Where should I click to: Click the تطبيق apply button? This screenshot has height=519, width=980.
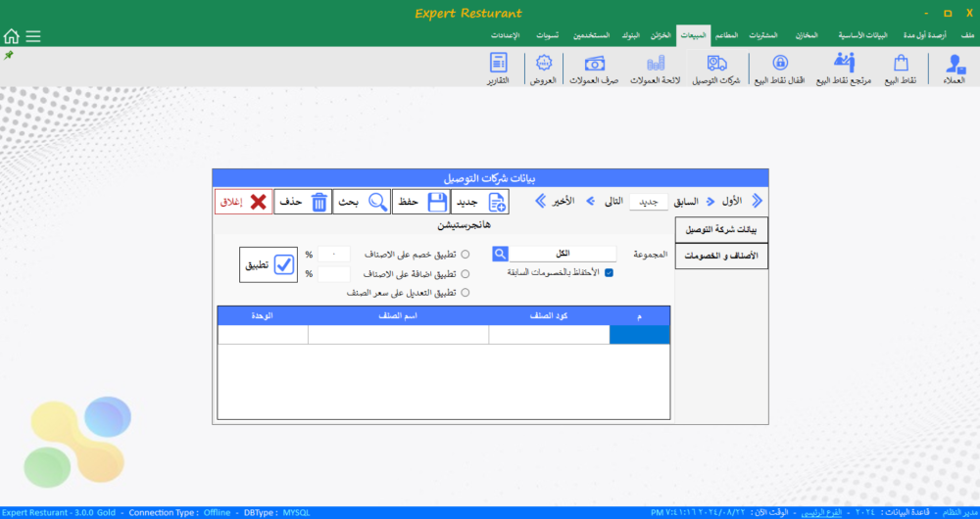268,265
